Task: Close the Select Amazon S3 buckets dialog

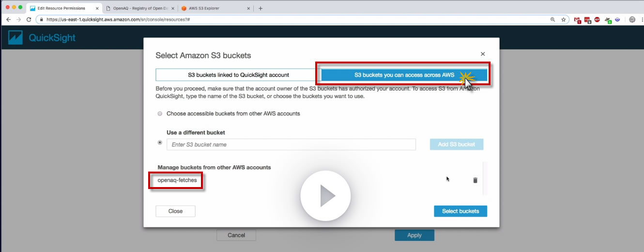Action: click(x=483, y=54)
